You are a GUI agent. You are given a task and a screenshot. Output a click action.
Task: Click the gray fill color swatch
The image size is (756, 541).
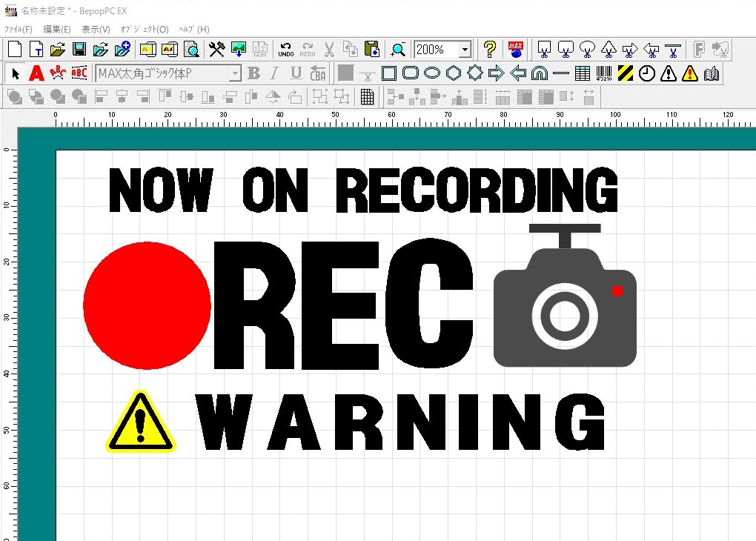pos(345,73)
